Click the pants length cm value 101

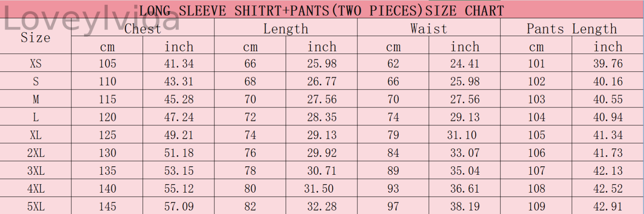pos(536,64)
